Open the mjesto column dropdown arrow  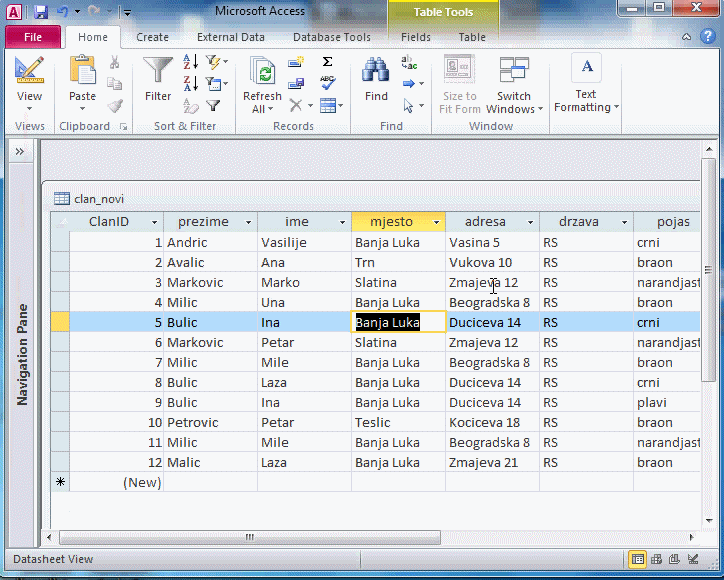tap(436, 222)
